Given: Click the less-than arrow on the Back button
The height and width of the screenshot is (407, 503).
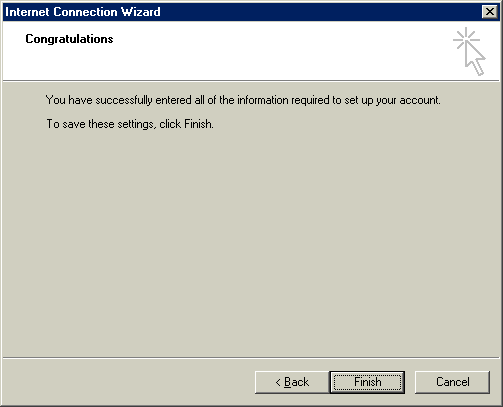Looking at the screenshot, I should 278,382.
